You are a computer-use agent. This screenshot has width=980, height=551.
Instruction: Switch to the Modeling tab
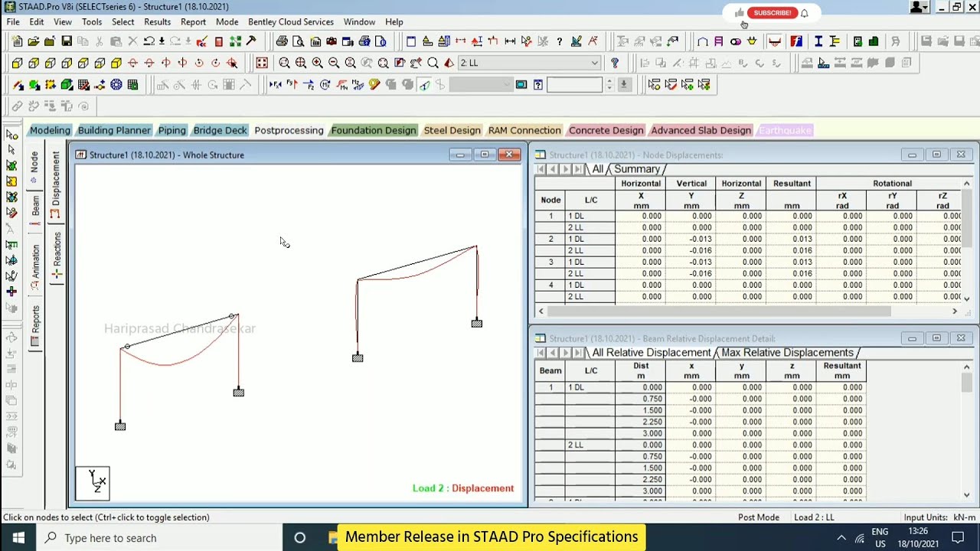point(50,130)
